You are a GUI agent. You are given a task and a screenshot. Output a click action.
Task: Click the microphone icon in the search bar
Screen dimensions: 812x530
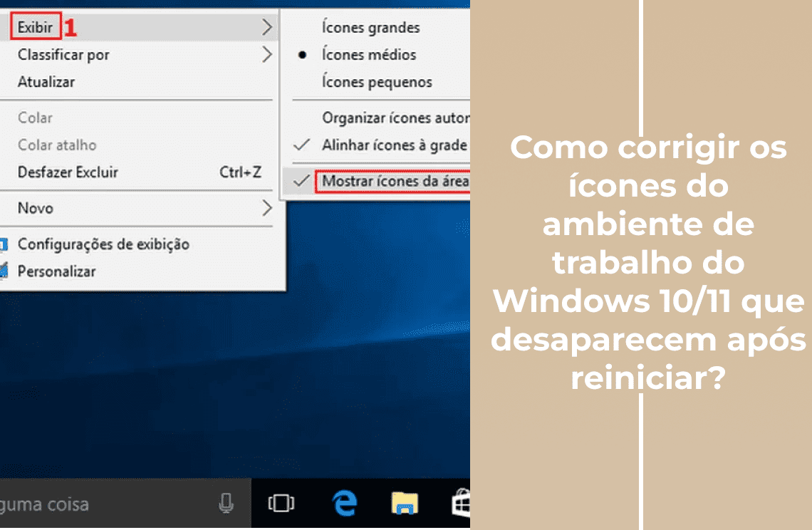(226, 503)
